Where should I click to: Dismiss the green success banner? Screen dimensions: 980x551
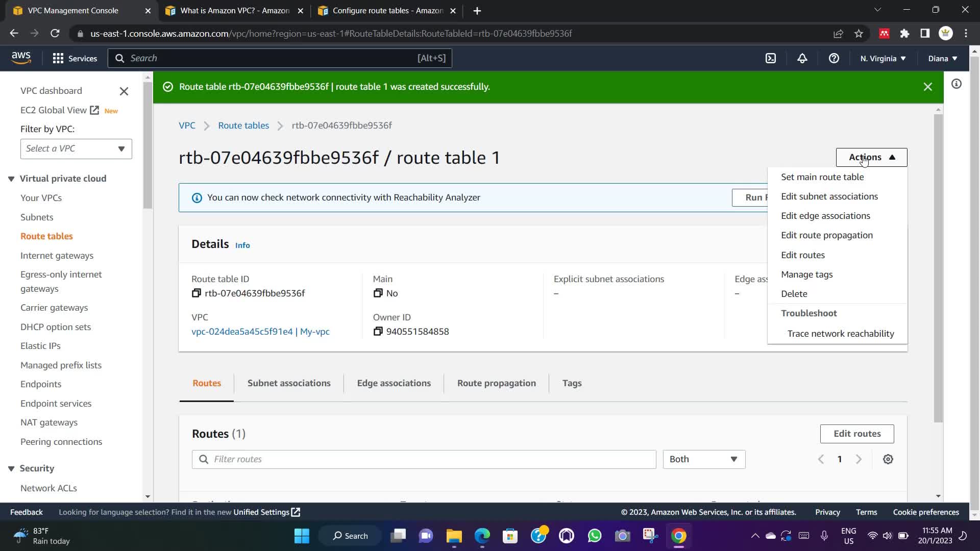pos(928,87)
